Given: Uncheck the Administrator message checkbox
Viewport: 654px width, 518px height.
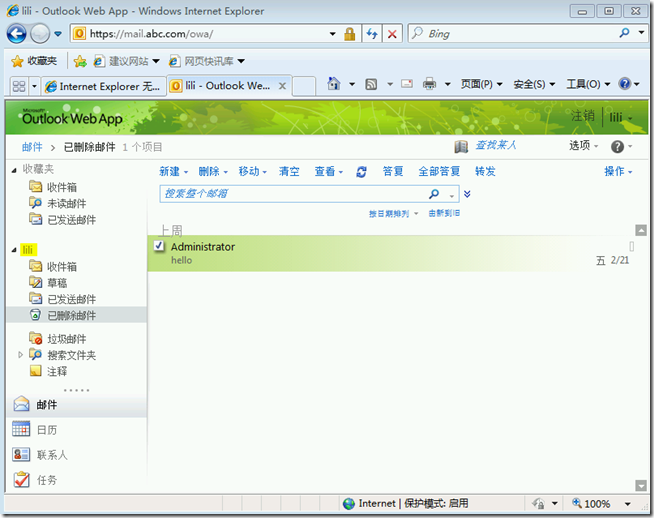Looking at the screenshot, I should pos(159,246).
